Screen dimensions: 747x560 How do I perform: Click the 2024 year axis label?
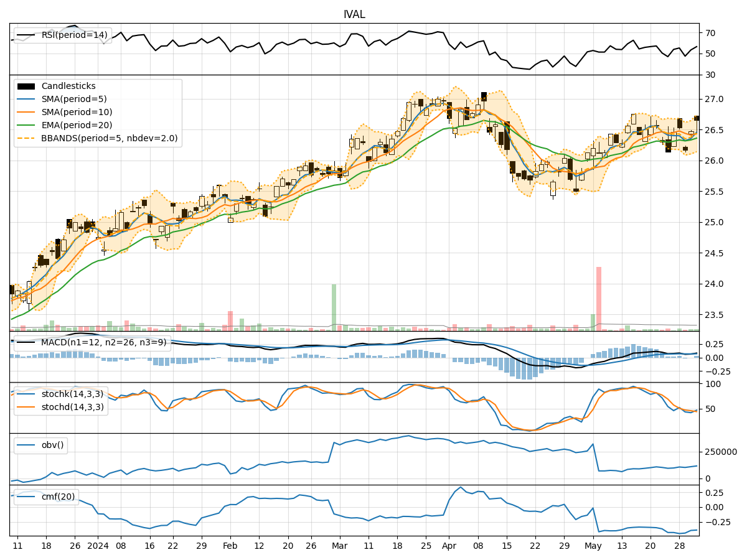pos(98,546)
